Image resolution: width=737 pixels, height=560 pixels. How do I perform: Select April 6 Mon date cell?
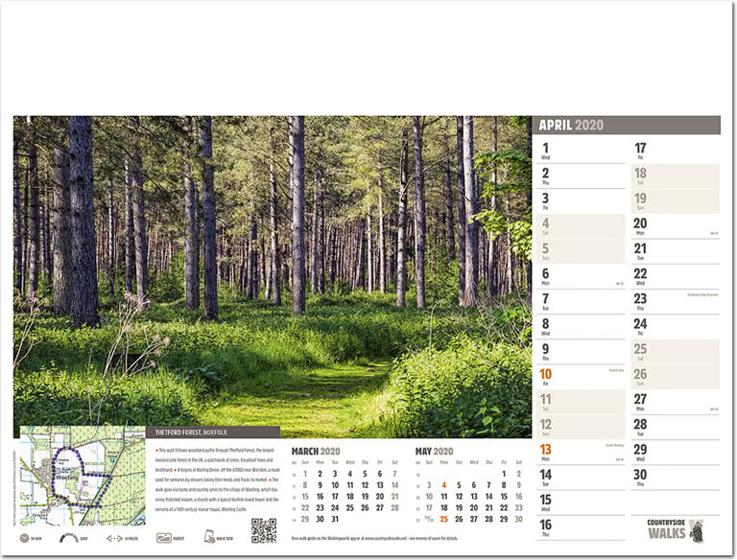point(581,277)
